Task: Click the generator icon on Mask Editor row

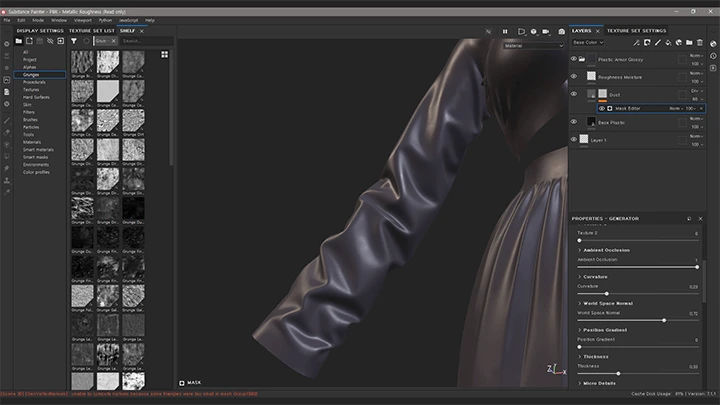Action: click(x=610, y=108)
